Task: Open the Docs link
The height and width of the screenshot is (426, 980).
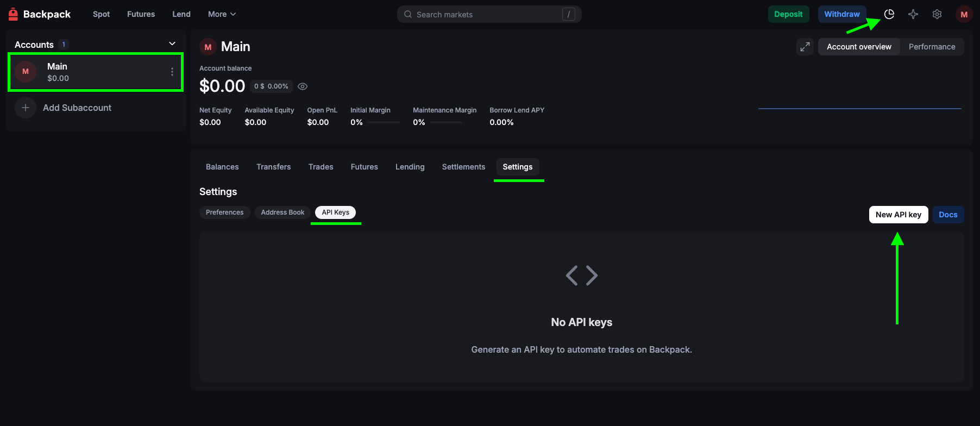Action: [x=948, y=215]
